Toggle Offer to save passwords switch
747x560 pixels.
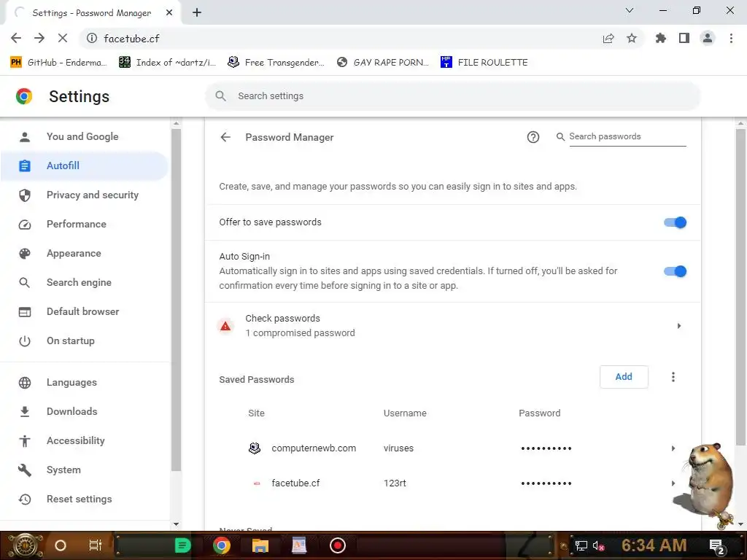click(675, 222)
